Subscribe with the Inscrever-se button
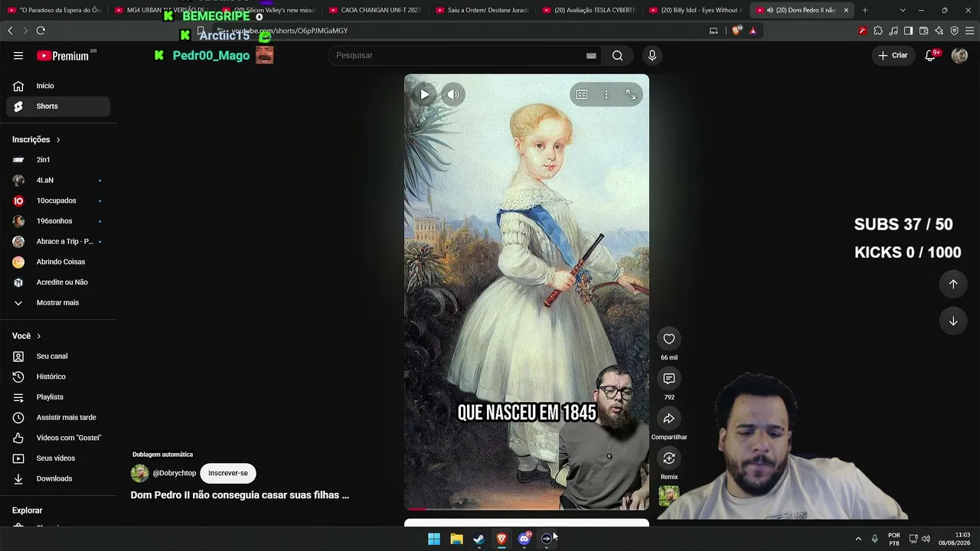 tap(228, 473)
